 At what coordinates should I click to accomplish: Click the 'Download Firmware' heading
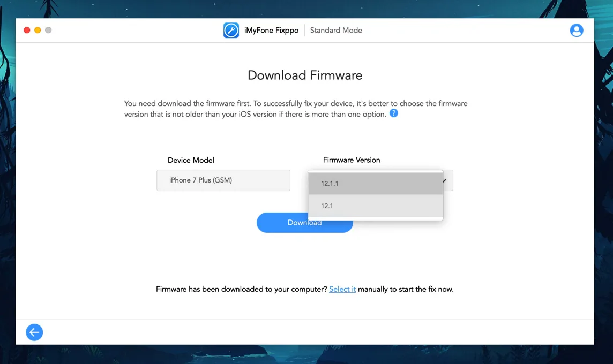(x=305, y=75)
